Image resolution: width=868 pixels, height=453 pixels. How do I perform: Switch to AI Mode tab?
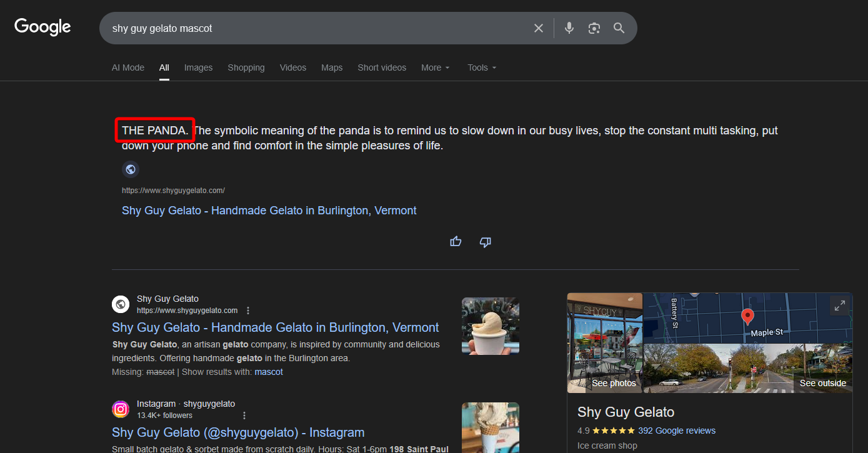pyautogui.click(x=128, y=67)
